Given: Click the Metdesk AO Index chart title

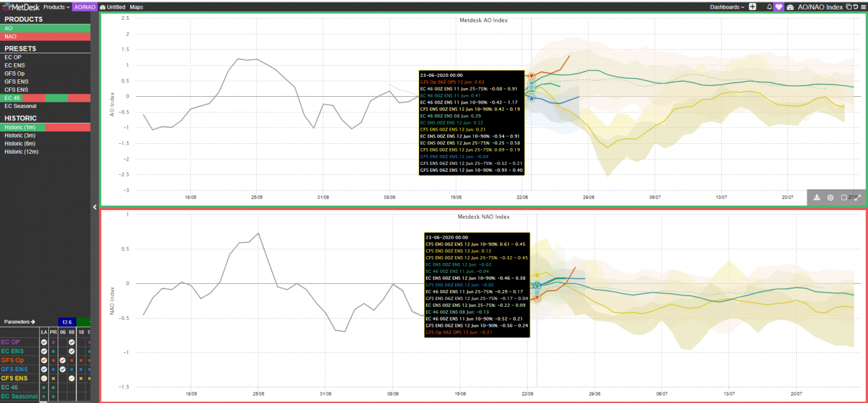Looking at the screenshot, I should point(484,20).
